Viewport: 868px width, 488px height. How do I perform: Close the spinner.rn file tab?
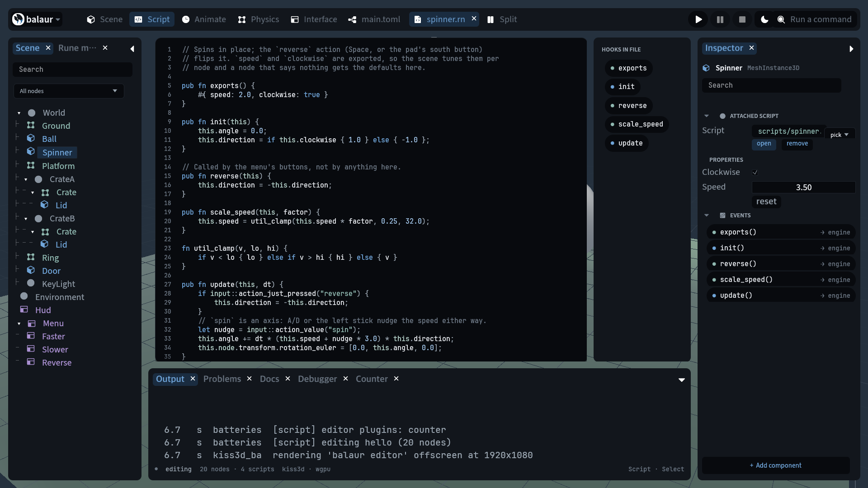click(474, 19)
